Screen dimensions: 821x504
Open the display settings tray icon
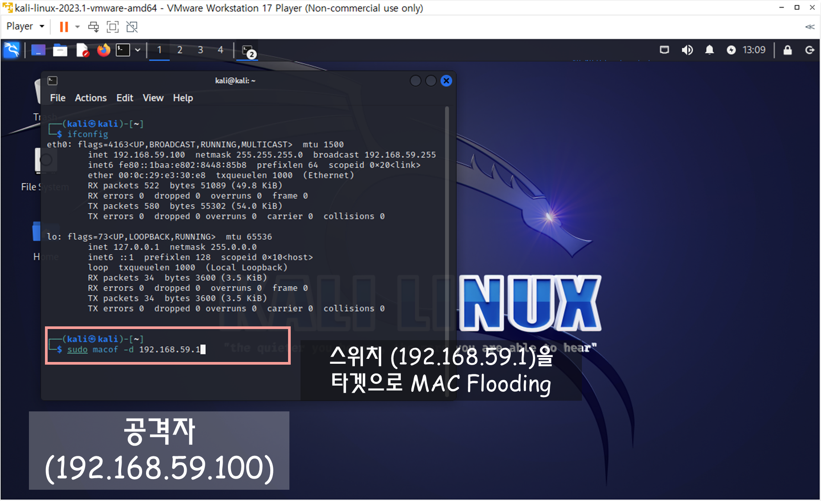(664, 50)
